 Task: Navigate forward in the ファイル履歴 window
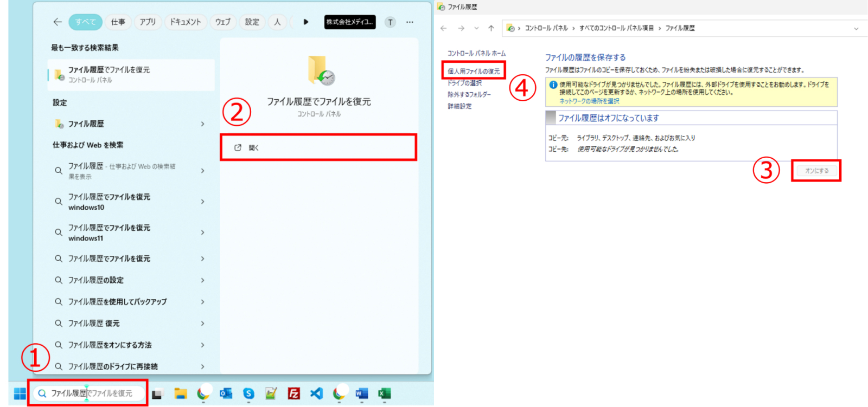pyautogui.click(x=461, y=28)
